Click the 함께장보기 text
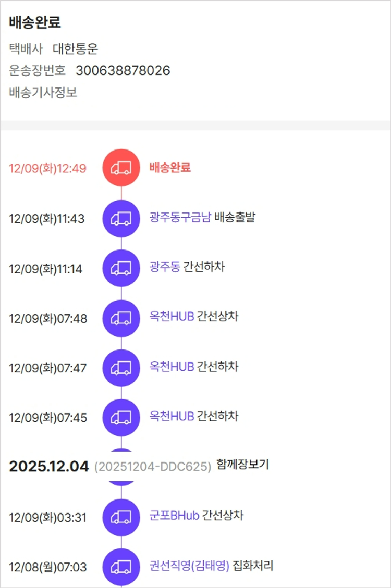The image size is (391, 588). 242,465
